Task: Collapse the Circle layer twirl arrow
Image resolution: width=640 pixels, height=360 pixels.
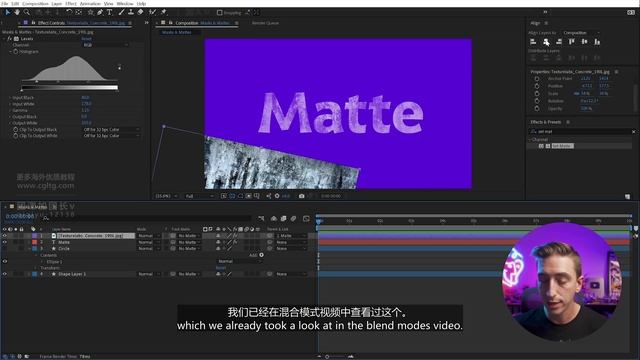Action: point(29,249)
